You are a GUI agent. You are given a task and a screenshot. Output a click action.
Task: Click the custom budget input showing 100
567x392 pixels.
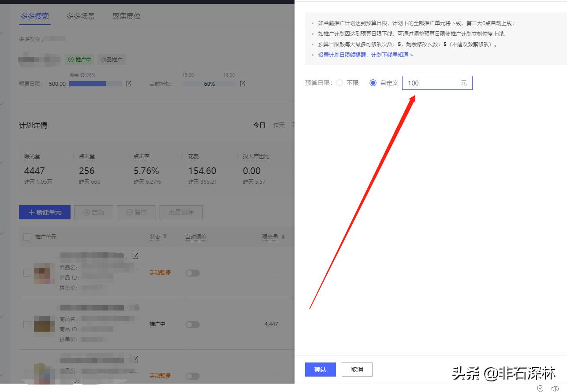tap(436, 83)
